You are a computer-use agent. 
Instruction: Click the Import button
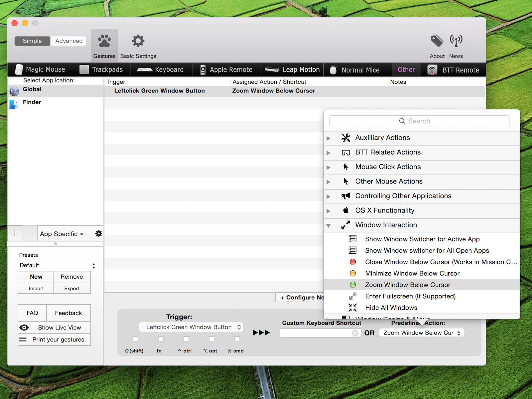[x=36, y=288]
